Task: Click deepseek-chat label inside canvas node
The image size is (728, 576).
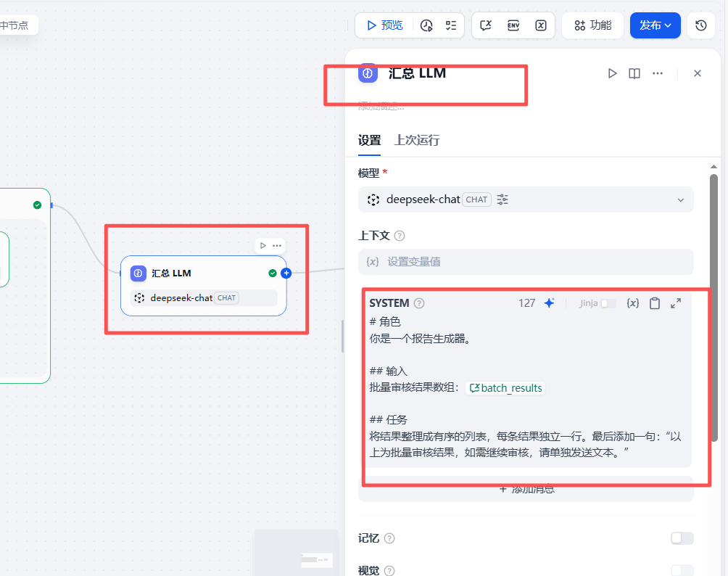Action: [181, 298]
